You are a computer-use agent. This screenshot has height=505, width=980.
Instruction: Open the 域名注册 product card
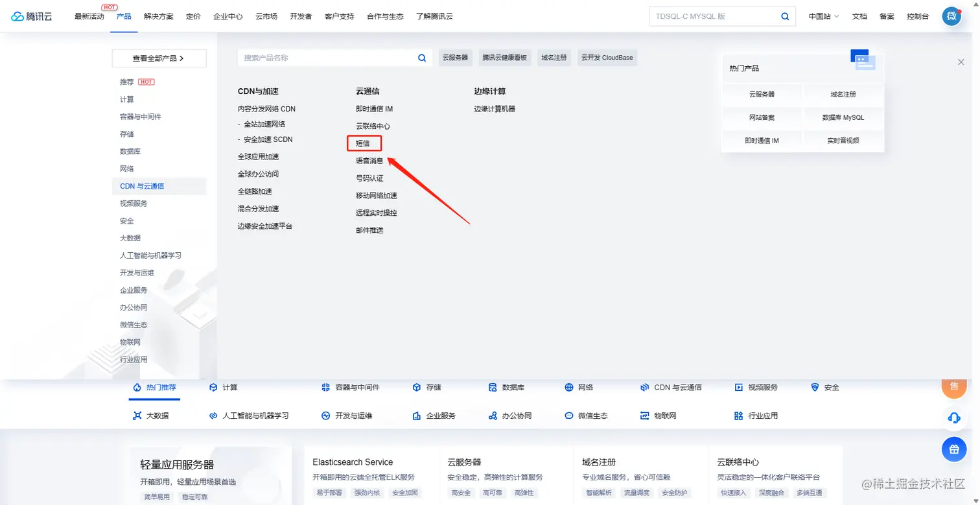(x=641, y=475)
